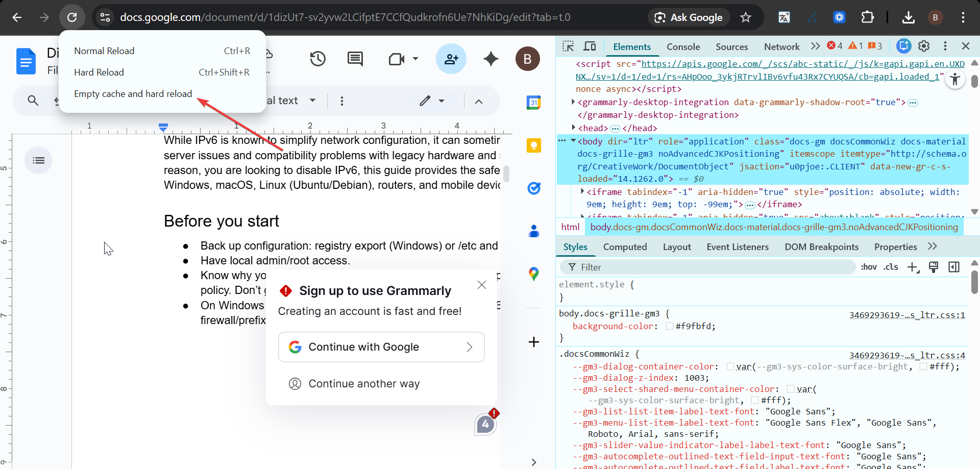The height and width of the screenshot is (469, 980).
Task: Open Google Calendar in the side panel
Action: (534, 103)
